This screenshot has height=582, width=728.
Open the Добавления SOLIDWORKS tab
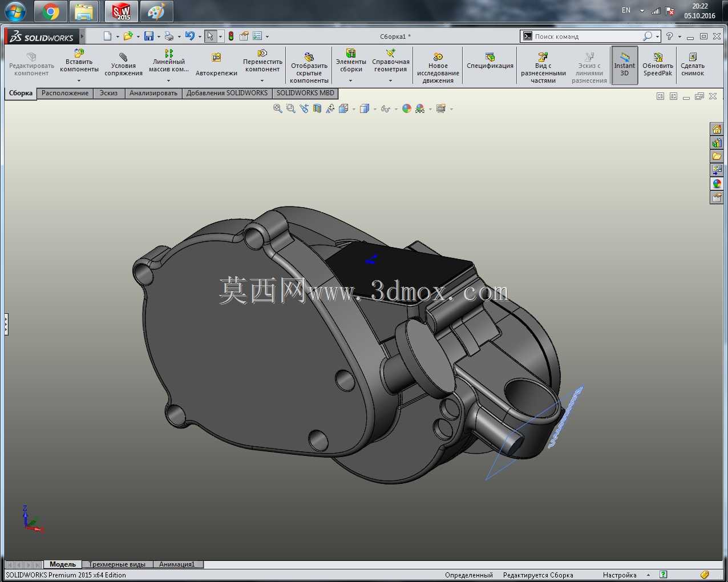point(227,93)
